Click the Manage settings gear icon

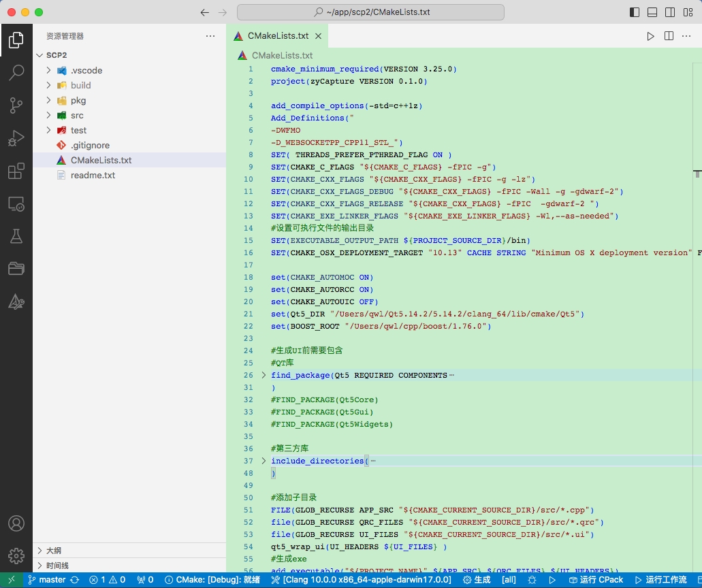click(x=16, y=555)
